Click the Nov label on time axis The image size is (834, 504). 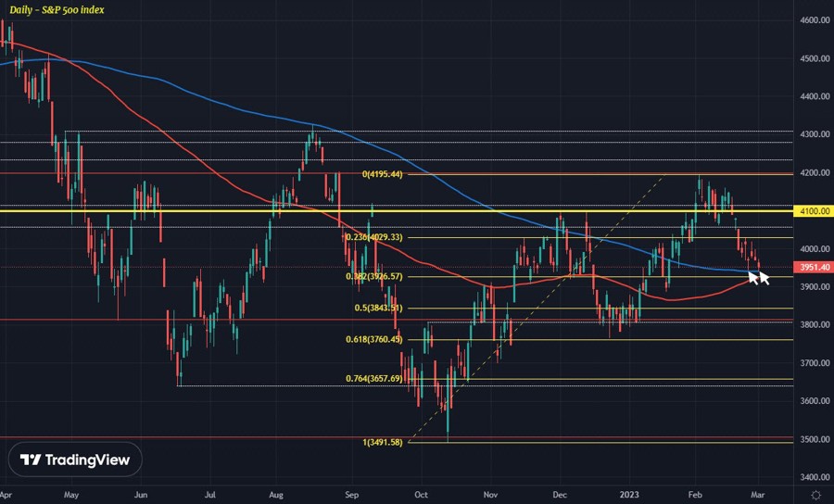click(x=490, y=495)
